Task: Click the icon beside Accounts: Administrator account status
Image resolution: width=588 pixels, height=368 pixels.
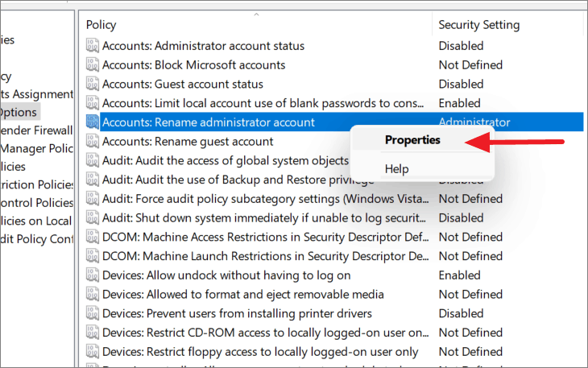Action: (93, 46)
